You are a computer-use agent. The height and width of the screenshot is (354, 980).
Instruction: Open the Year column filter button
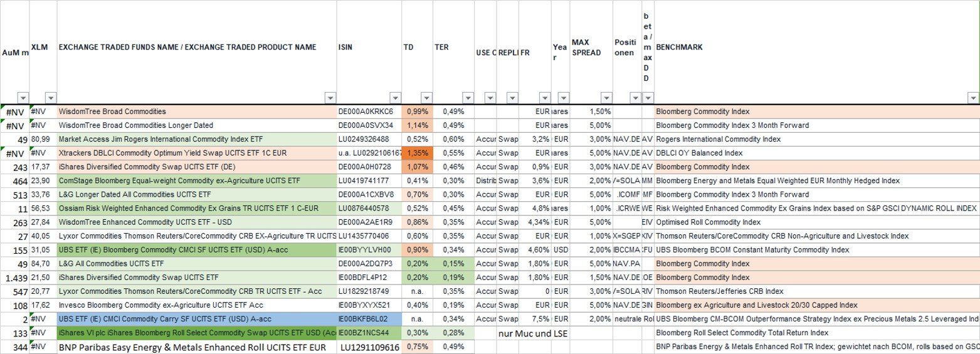[x=562, y=98]
